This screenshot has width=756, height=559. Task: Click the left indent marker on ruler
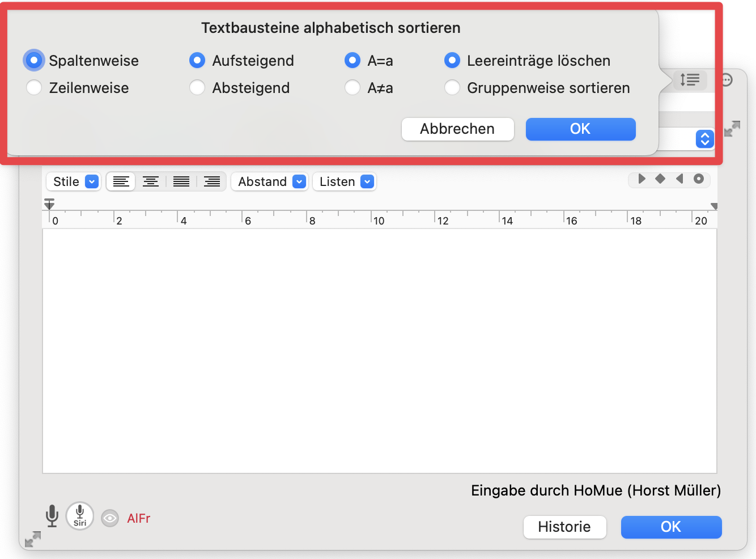click(x=49, y=204)
